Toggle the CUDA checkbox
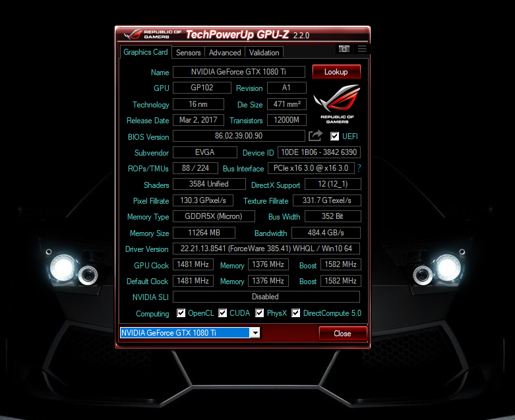515x420 pixels. click(223, 313)
